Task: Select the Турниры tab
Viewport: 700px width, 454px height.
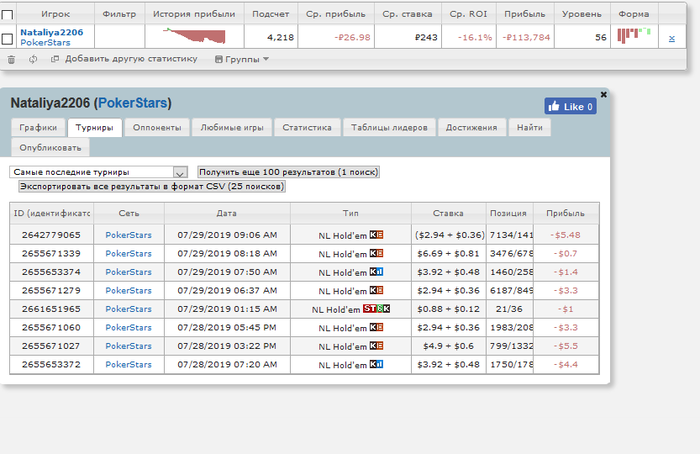Action: pos(94,128)
